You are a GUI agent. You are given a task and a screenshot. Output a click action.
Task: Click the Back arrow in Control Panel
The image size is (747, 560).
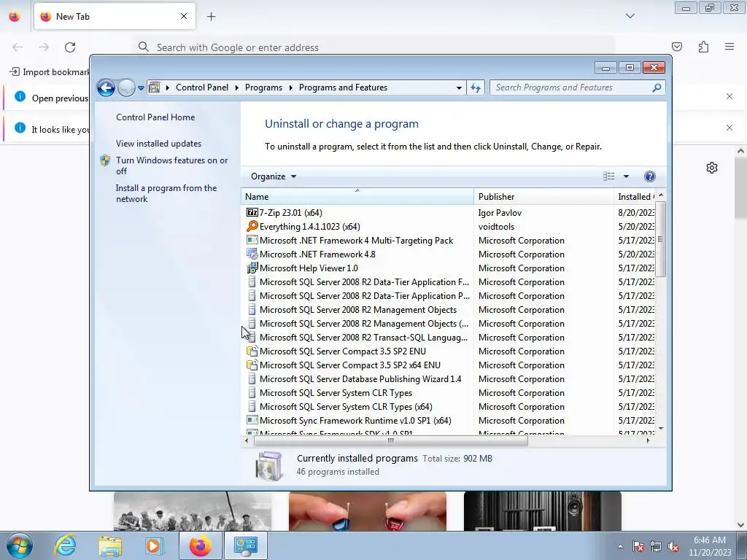click(106, 87)
